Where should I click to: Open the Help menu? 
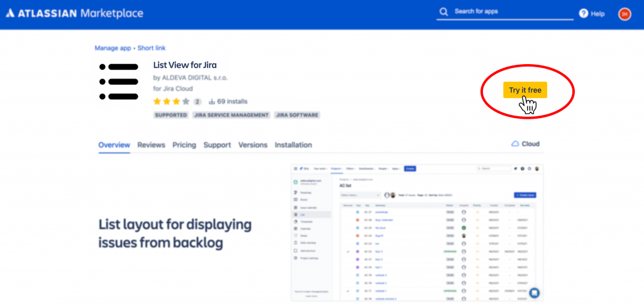(592, 14)
